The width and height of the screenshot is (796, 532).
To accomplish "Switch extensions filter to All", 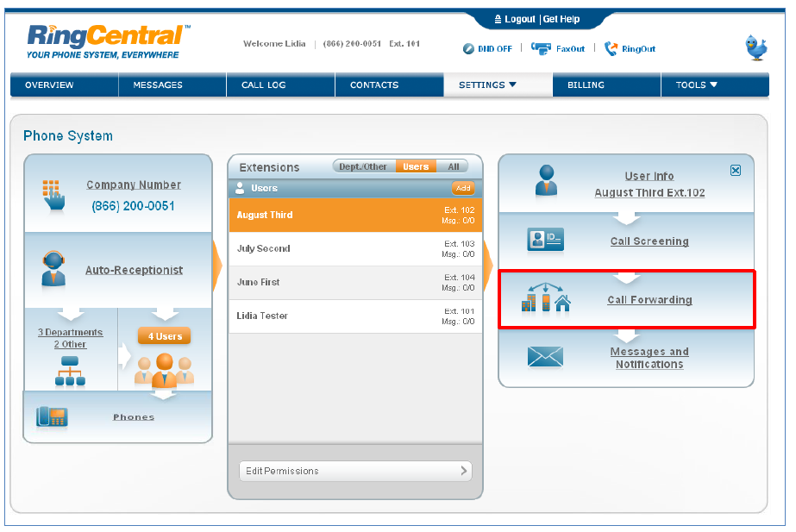I will click(453, 167).
